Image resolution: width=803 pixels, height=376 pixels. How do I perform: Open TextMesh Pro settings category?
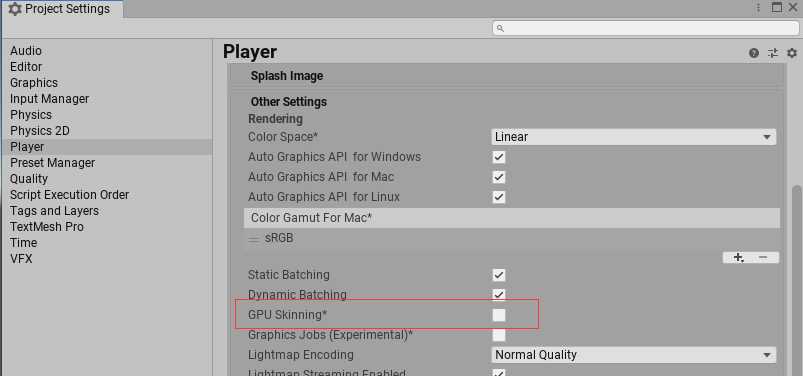coord(47,226)
